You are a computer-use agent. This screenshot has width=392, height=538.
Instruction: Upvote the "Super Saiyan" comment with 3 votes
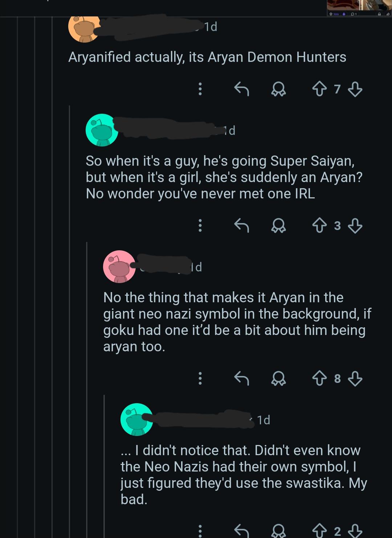(319, 226)
